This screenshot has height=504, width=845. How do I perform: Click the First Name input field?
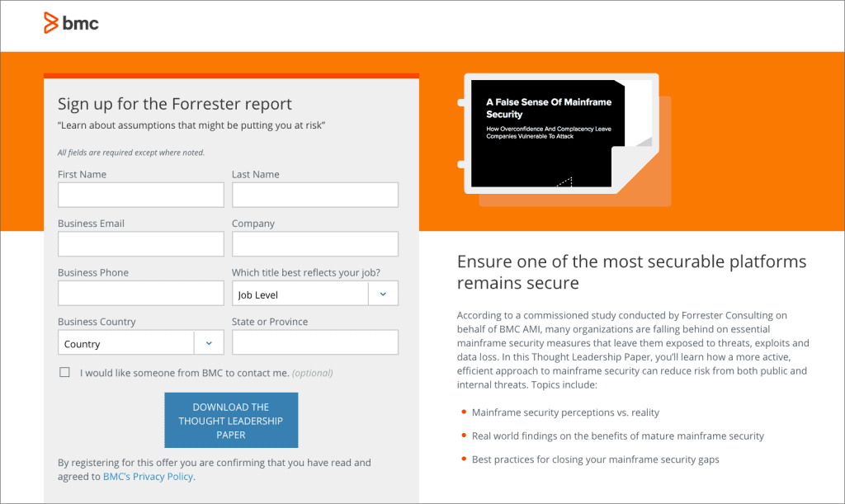(140, 195)
